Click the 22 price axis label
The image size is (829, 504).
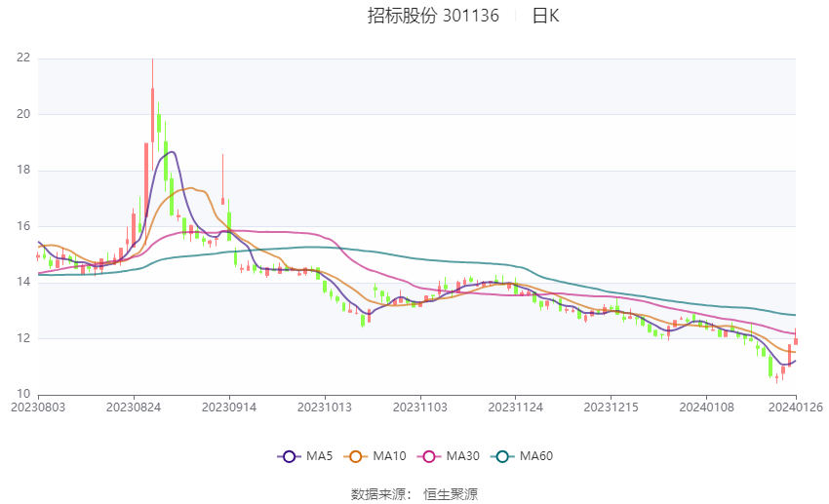[x=23, y=58]
